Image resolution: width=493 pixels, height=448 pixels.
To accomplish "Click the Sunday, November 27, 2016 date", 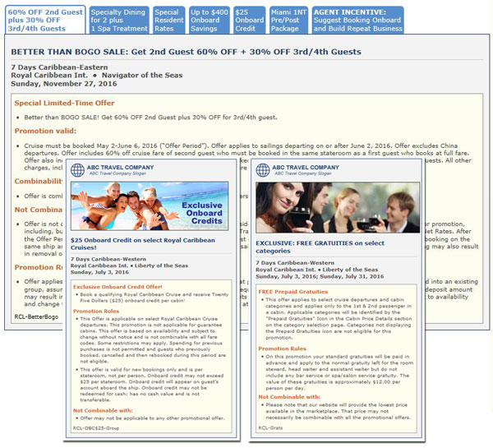I will 64,84.
